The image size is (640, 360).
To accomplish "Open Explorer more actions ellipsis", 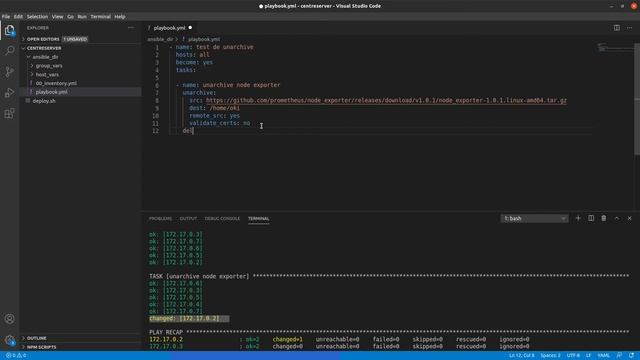I will coord(131,28).
